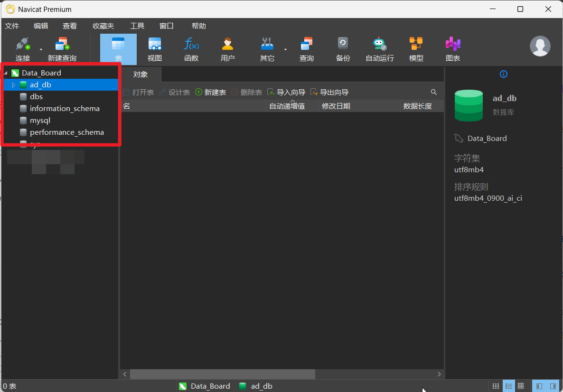Click the 删除表 delete table button
The image size is (563, 392).
(247, 92)
